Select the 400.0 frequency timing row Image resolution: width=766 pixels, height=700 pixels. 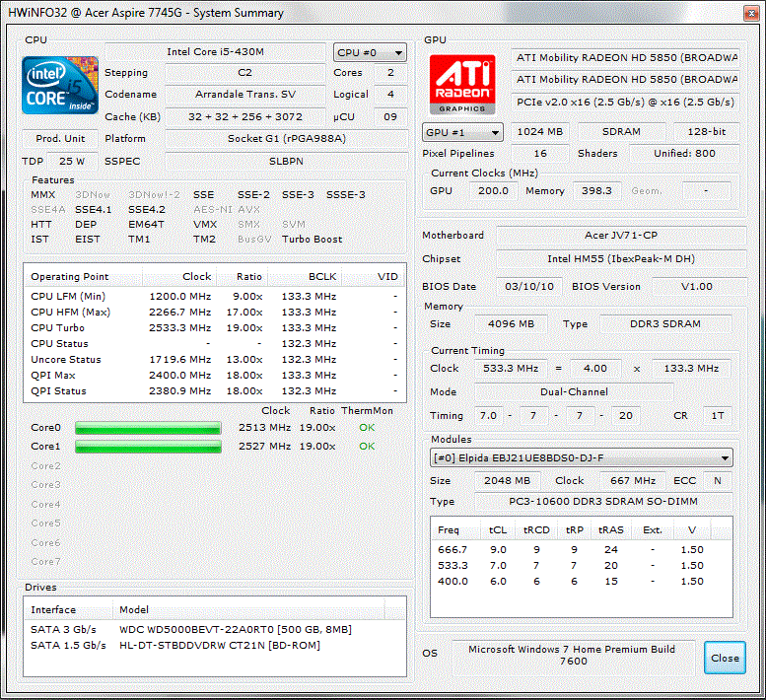(582, 582)
